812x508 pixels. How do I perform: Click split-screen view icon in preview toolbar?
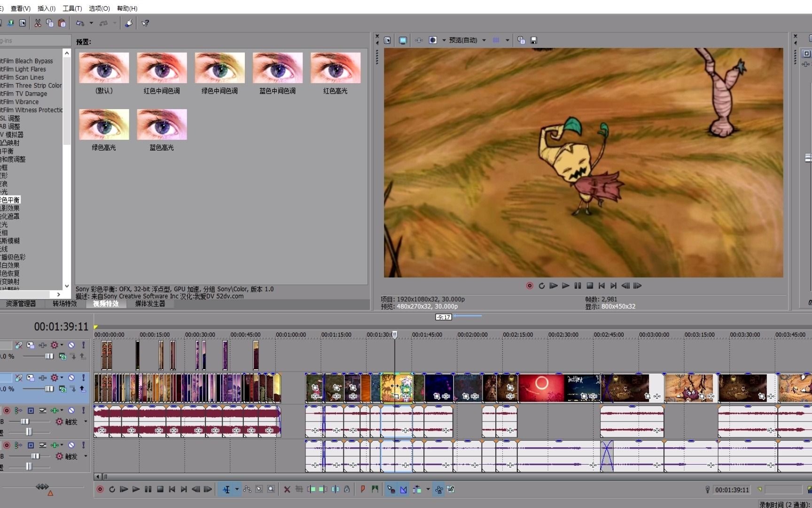[x=433, y=40]
